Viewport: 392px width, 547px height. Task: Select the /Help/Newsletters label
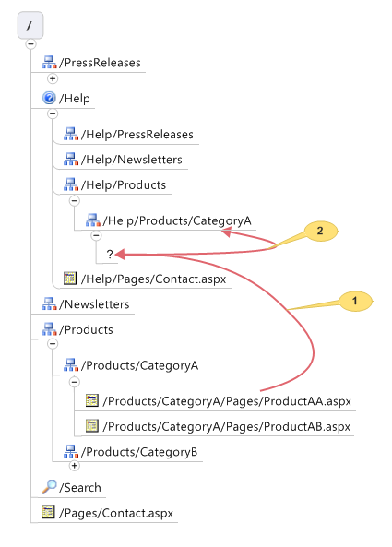click(132, 160)
